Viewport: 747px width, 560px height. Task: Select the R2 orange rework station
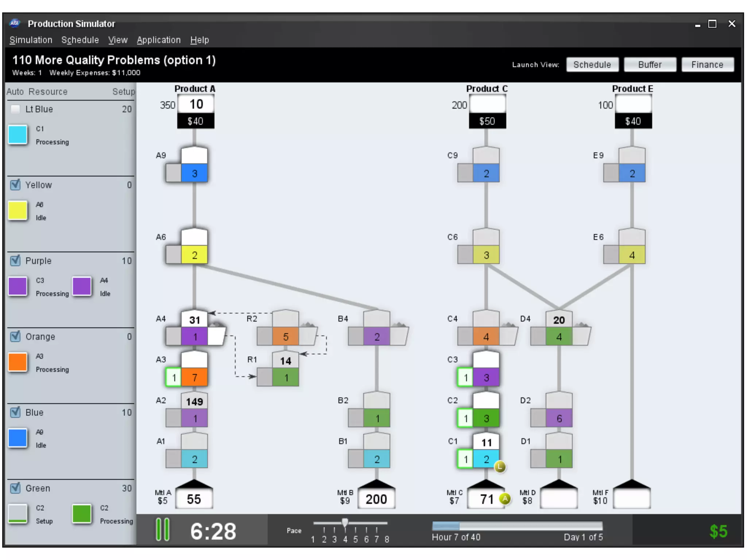click(x=286, y=337)
